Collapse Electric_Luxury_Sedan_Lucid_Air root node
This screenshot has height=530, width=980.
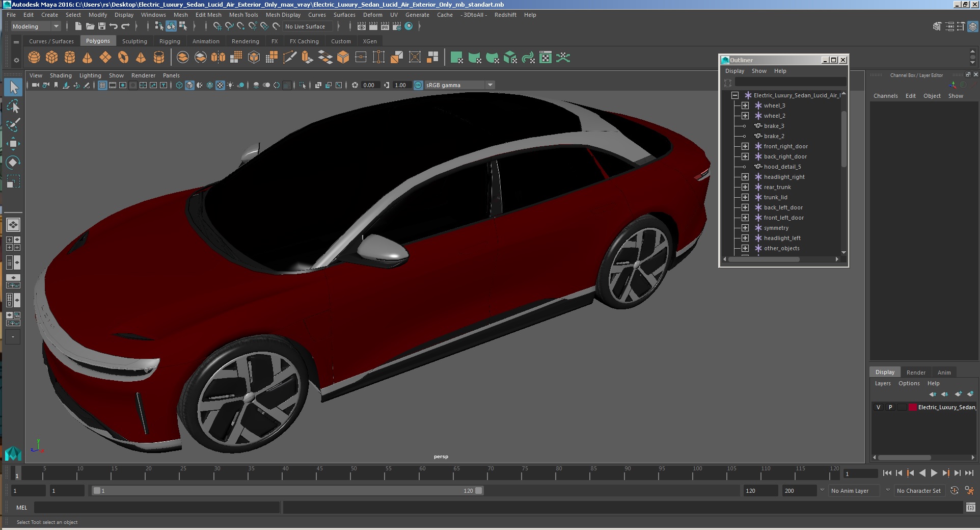[x=734, y=95]
